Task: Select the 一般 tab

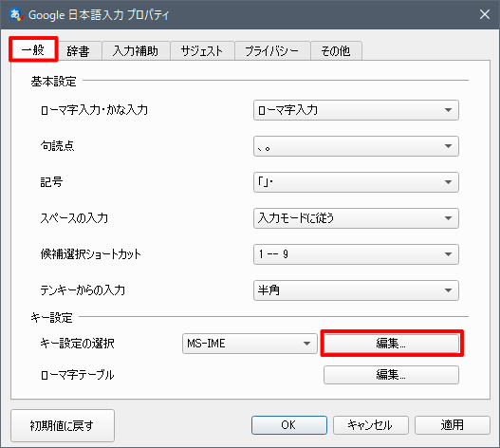Action: [x=33, y=49]
